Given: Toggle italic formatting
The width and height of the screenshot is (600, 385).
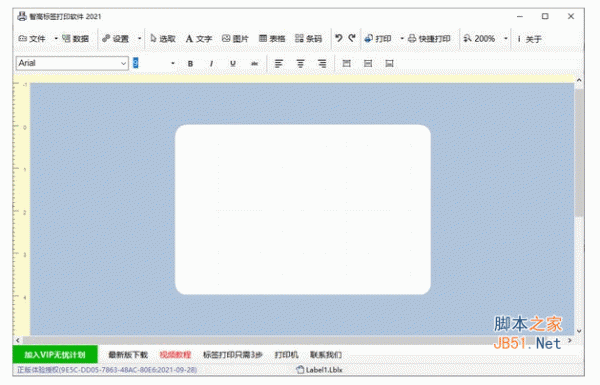Looking at the screenshot, I should (x=211, y=64).
